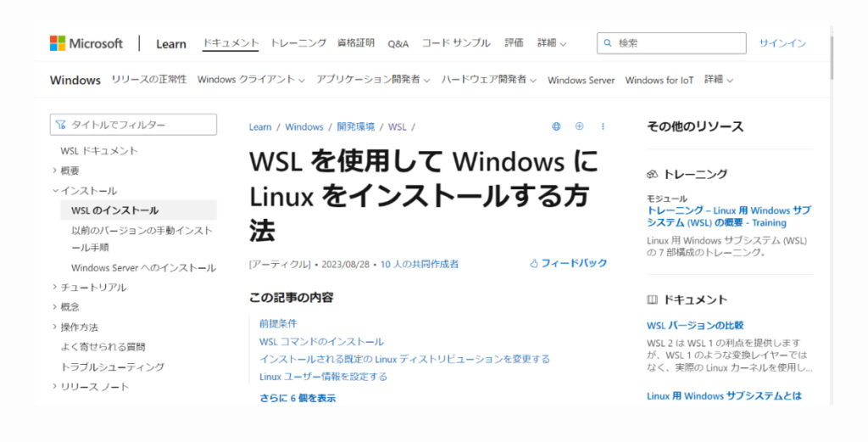Open the WSL バージョンの比較 link

(x=694, y=325)
